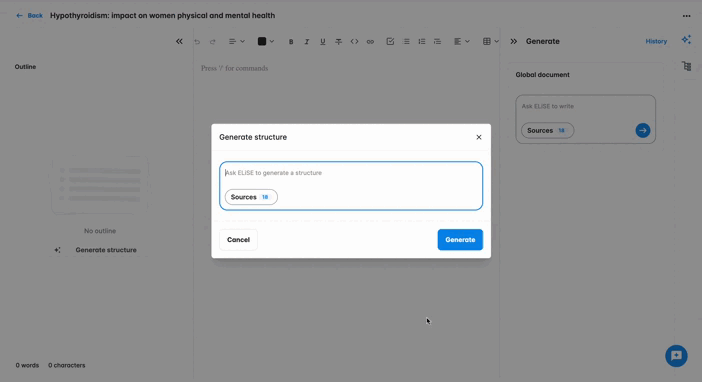Open the text style dropdown
Image resolution: width=702 pixels, height=382 pixels.
click(237, 42)
